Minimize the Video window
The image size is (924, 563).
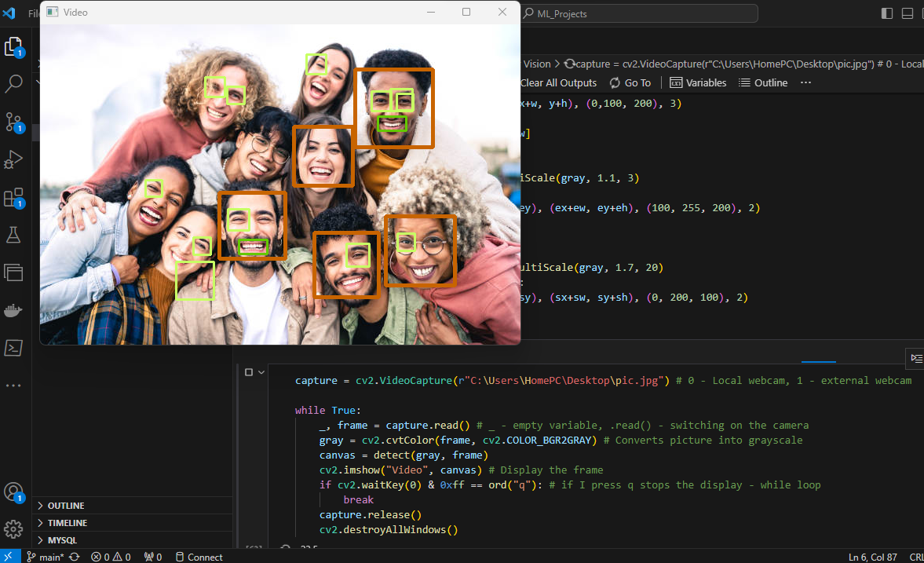(x=431, y=12)
